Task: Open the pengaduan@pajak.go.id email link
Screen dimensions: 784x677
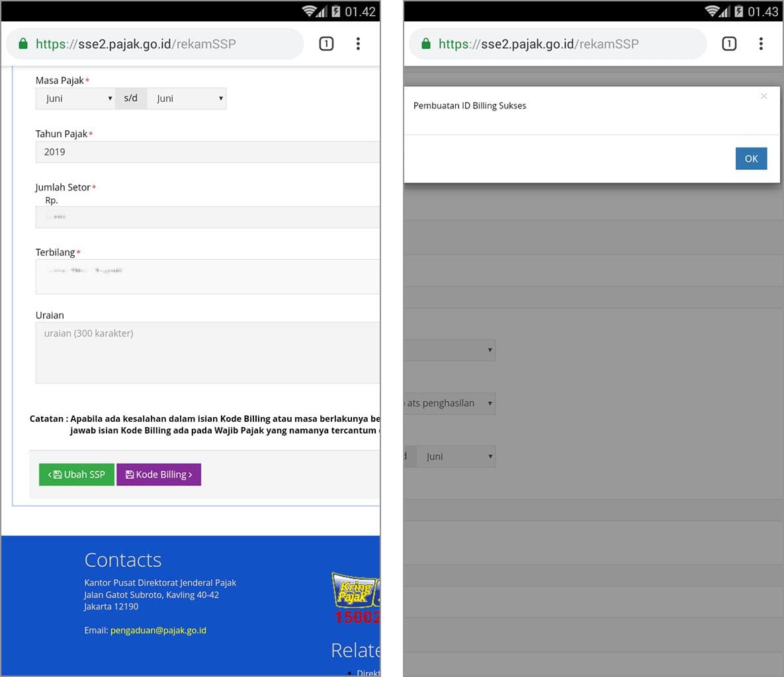Action: (x=158, y=630)
